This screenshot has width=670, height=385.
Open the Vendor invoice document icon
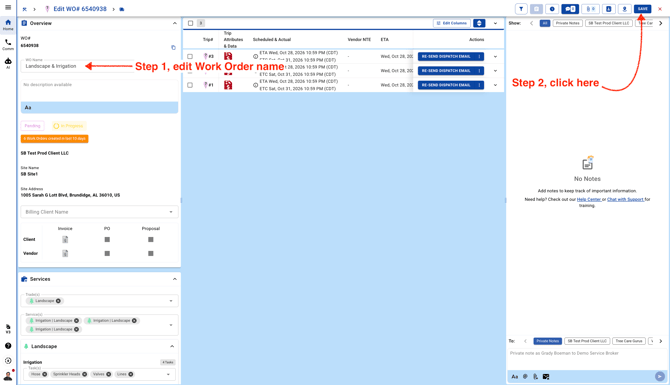coord(65,253)
